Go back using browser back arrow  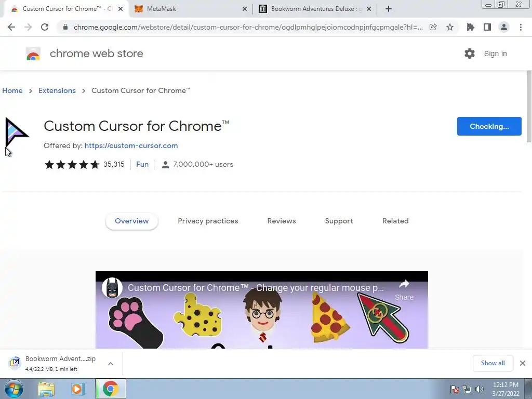point(11,27)
